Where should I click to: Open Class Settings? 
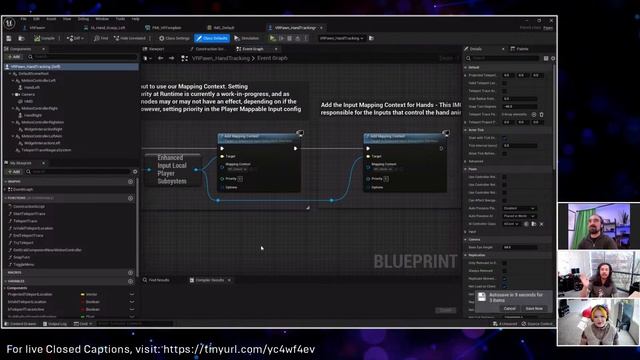tap(175, 38)
